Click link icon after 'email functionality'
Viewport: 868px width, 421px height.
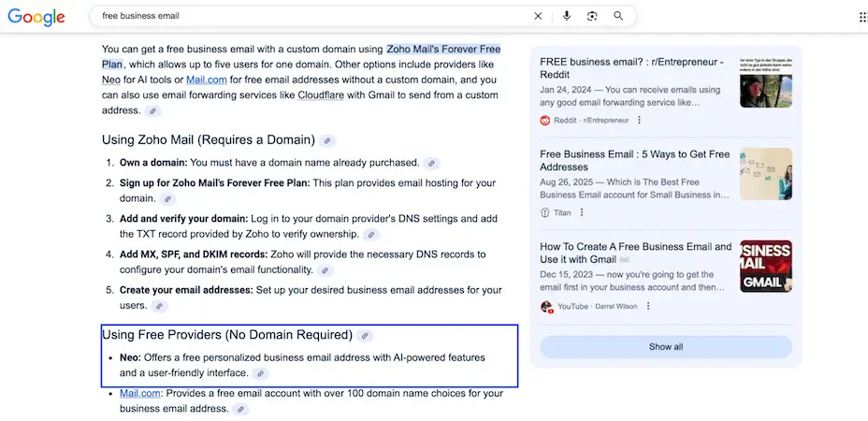(x=325, y=270)
